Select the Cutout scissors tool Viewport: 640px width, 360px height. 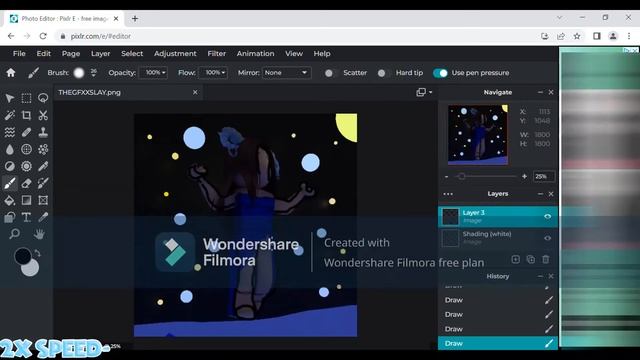(x=43, y=116)
